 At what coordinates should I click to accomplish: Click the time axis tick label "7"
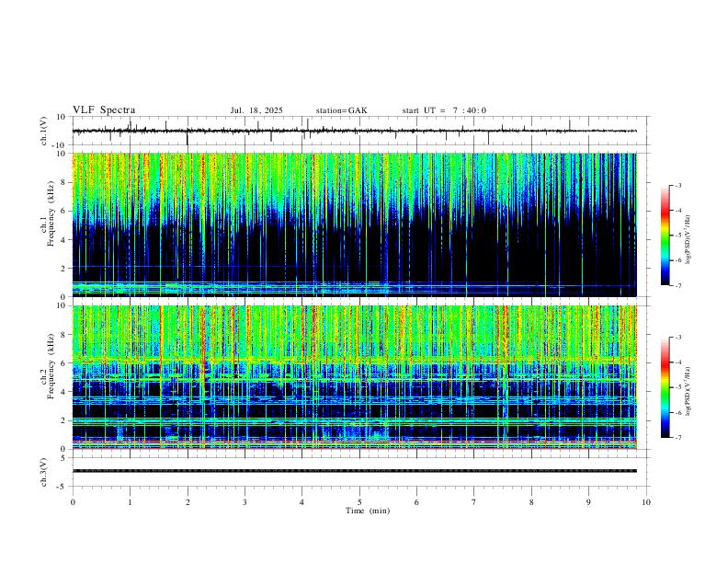pos(474,502)
